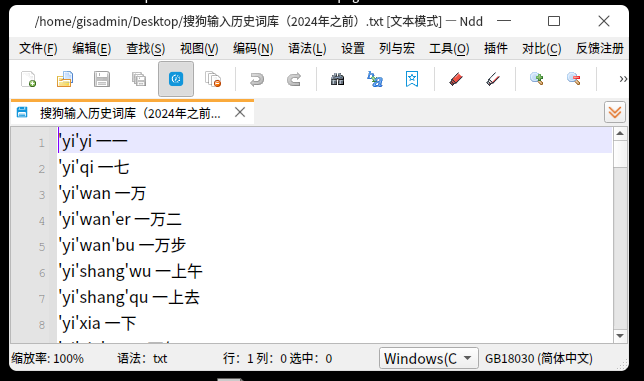Open the 视图(V) menu
Screen dimensions: 644x381
pyautogui.click(x=199, y=49)
